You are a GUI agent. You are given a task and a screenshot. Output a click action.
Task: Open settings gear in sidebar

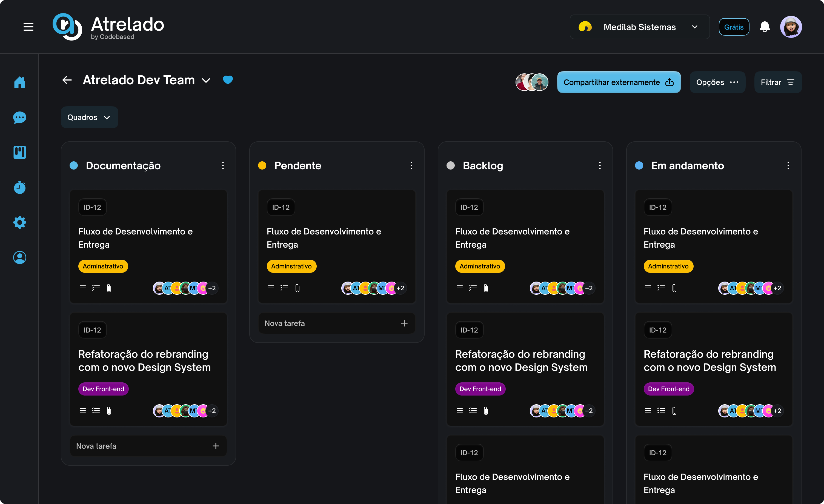pyautogui.click(x=20, y=222)
